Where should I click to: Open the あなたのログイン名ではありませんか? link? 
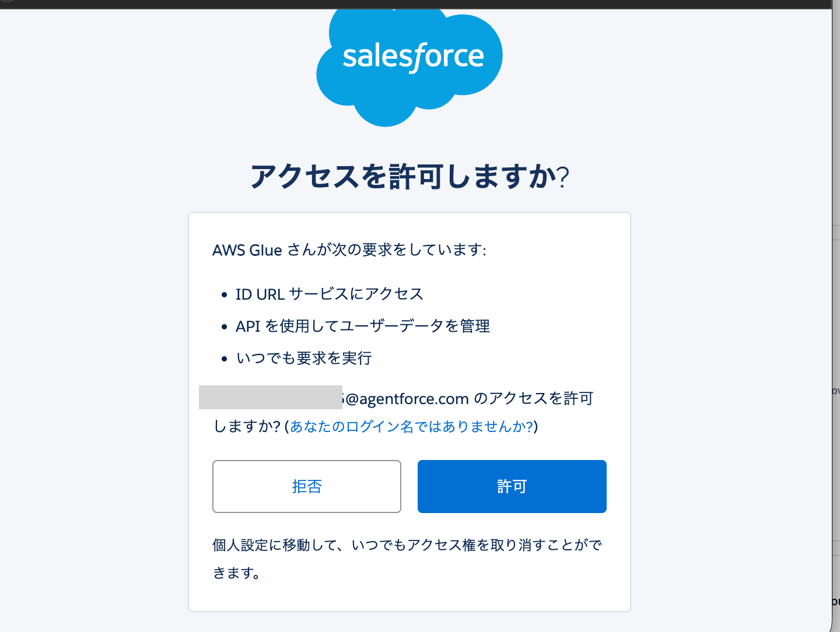click(411, 427)
